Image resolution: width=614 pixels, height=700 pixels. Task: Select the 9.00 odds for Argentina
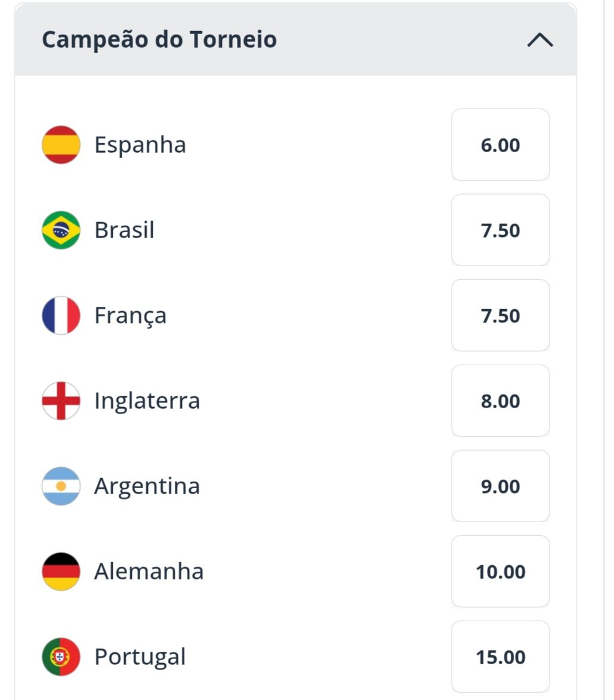pos(500,486)
